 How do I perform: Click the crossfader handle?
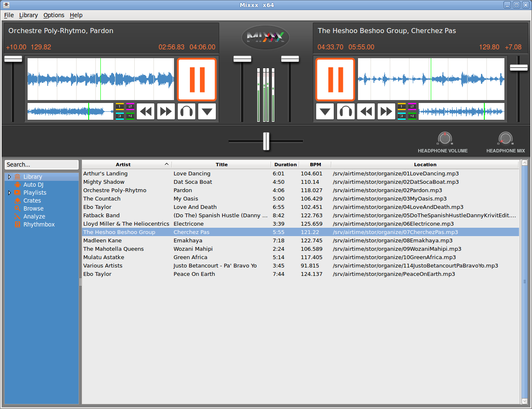[x=266, y=141]
